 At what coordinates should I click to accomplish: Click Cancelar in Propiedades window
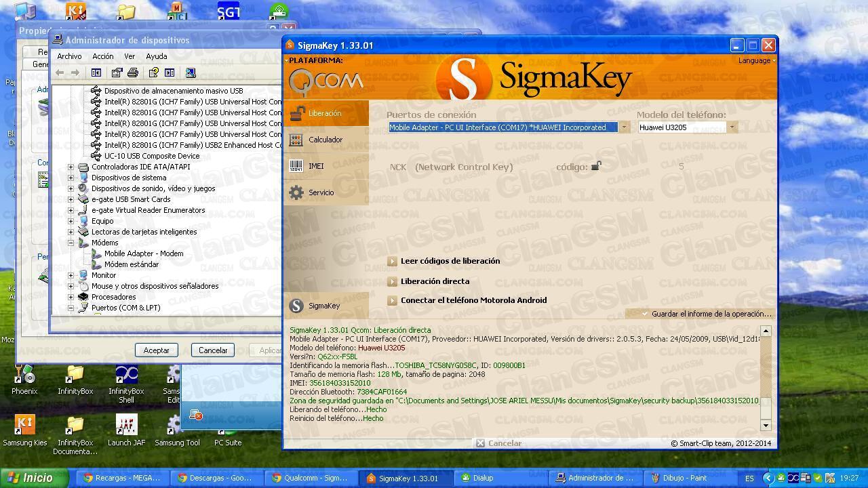point(213,350)
